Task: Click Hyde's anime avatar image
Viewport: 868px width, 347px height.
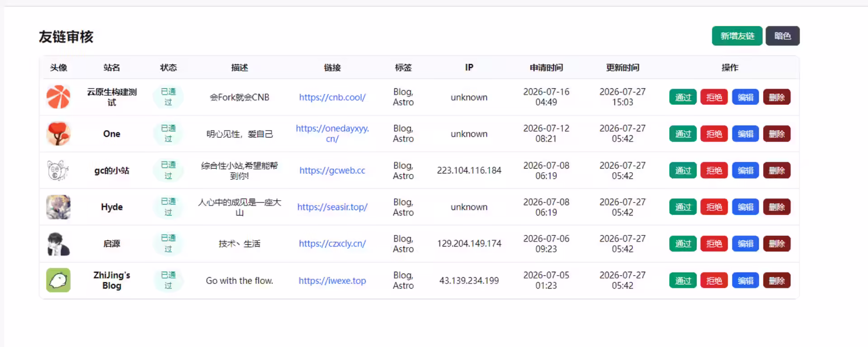Action: [58, 207]
